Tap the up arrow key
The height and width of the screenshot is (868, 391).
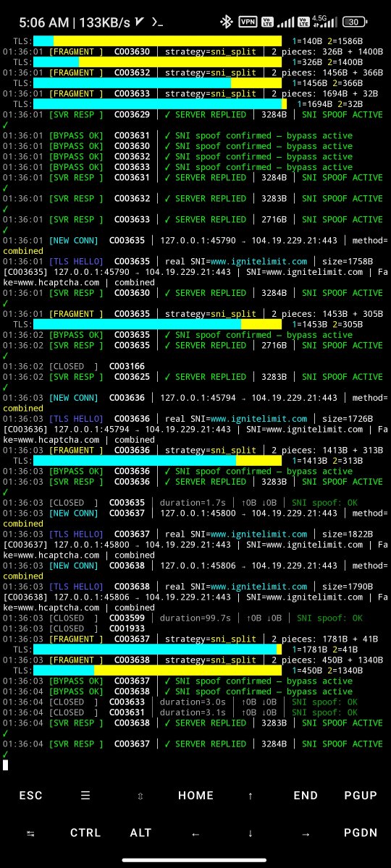[251, 796]
